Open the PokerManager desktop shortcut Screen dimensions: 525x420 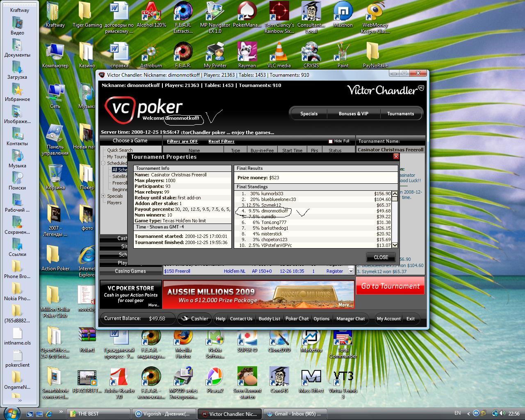247,12
